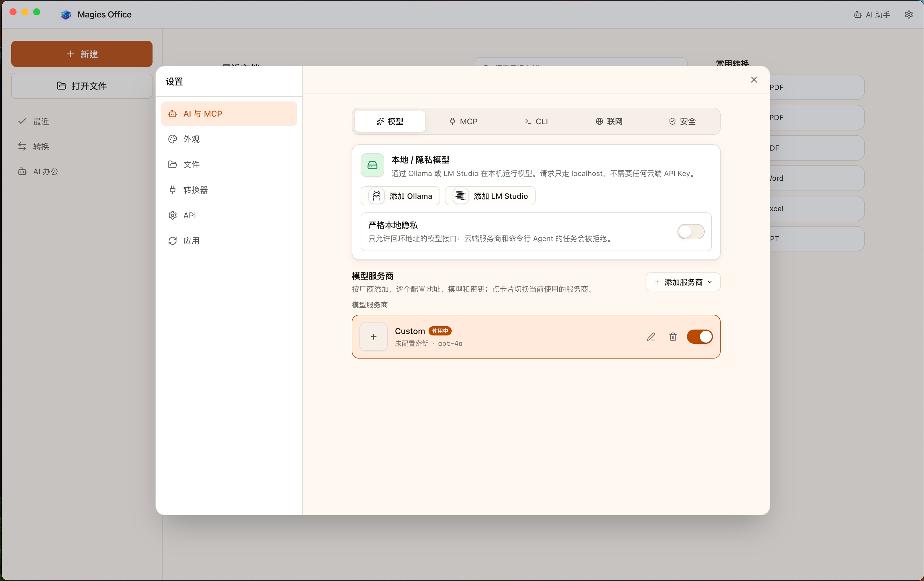Switch to the MCP tab

[463, 121]
